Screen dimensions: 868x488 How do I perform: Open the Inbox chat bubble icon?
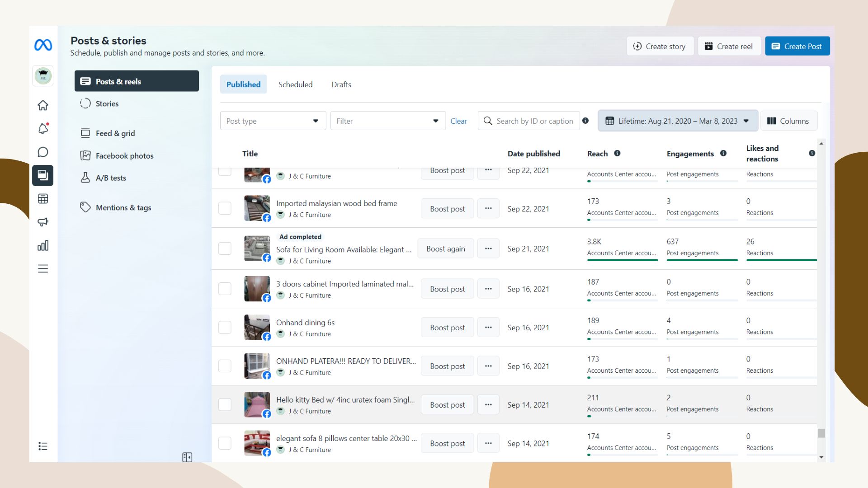point(43,152)
